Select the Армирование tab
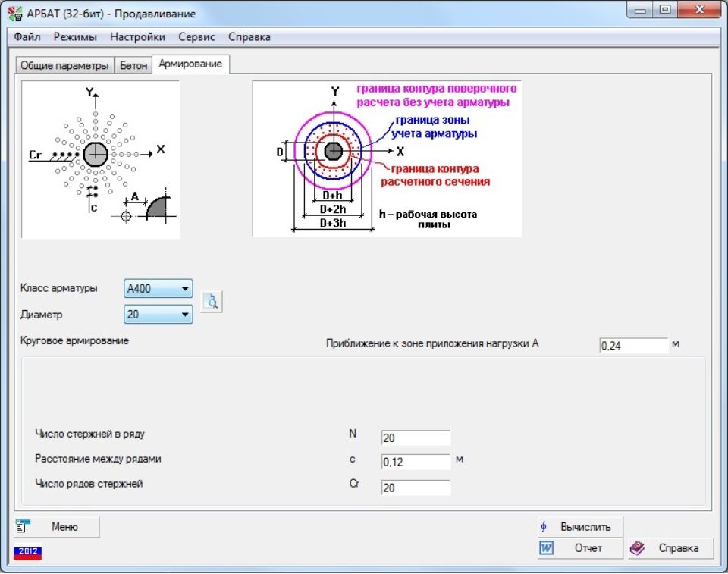 (190, 64)
